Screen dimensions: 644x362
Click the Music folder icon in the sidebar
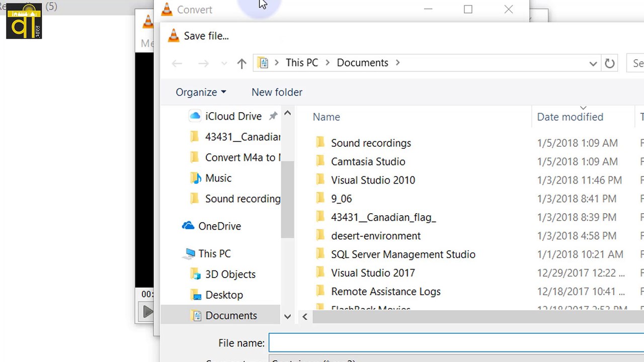tap(195, 178)
